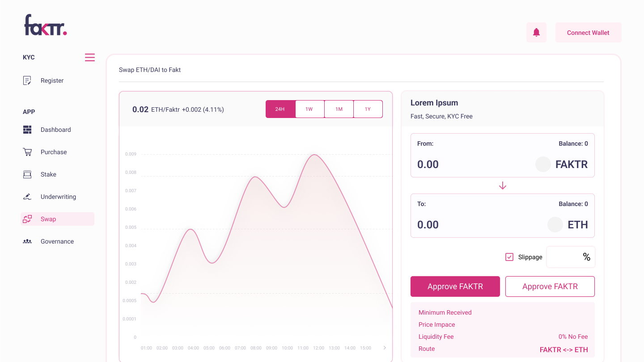Open Register via its document icon

27,80
